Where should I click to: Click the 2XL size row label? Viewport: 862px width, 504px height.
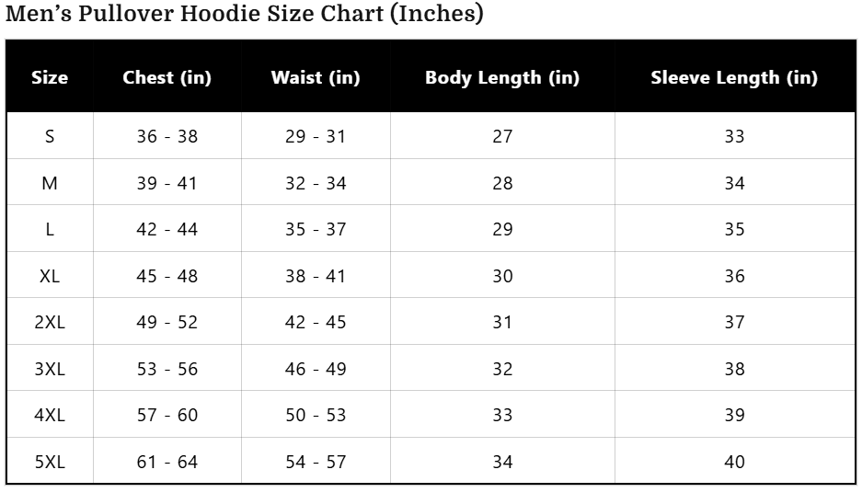point(50,322)
